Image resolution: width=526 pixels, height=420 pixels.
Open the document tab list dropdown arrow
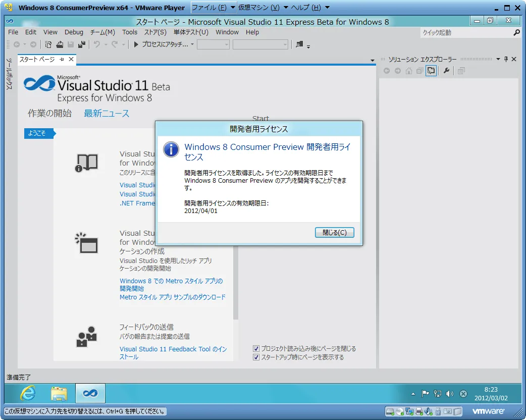click(373, 60)
